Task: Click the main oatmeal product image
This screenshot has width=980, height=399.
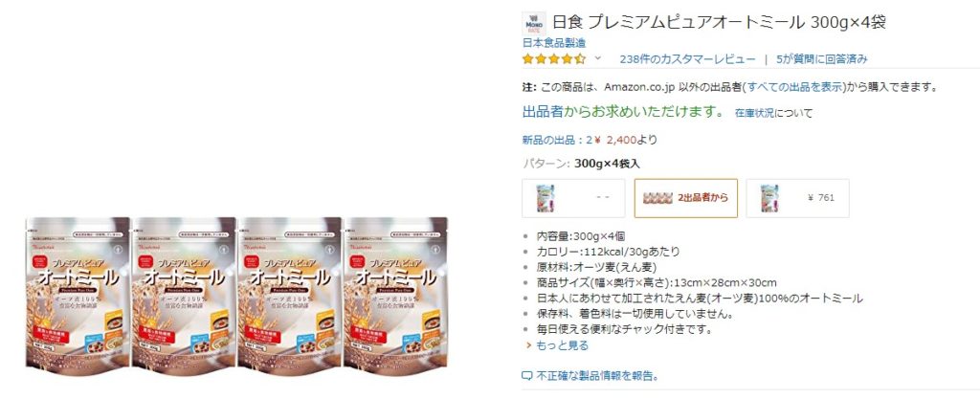Action: click(237, 296)
